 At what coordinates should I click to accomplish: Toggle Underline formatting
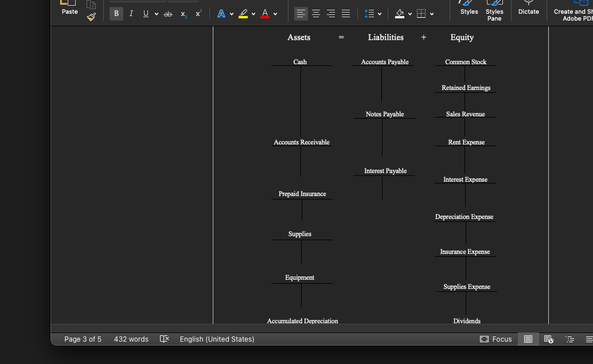pyautogui.click(x=146, y=14)
